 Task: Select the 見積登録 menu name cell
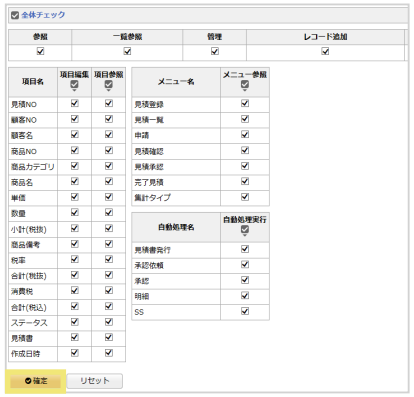point(176,104)
